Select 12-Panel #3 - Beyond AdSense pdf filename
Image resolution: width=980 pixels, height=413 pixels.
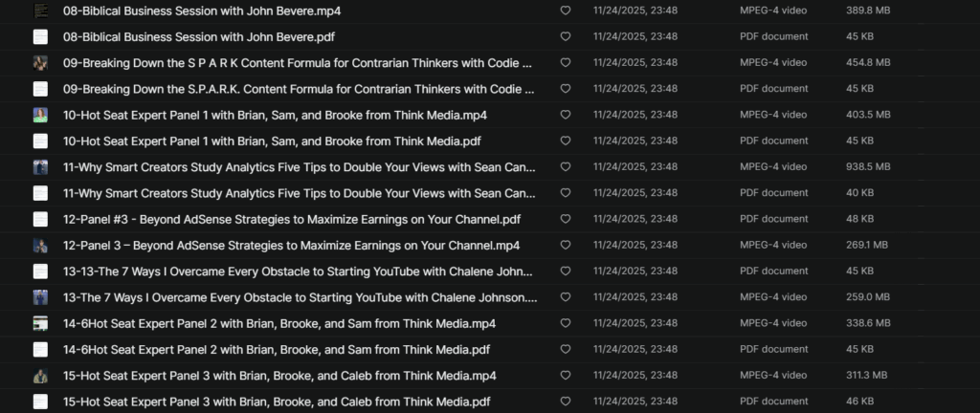292,219
